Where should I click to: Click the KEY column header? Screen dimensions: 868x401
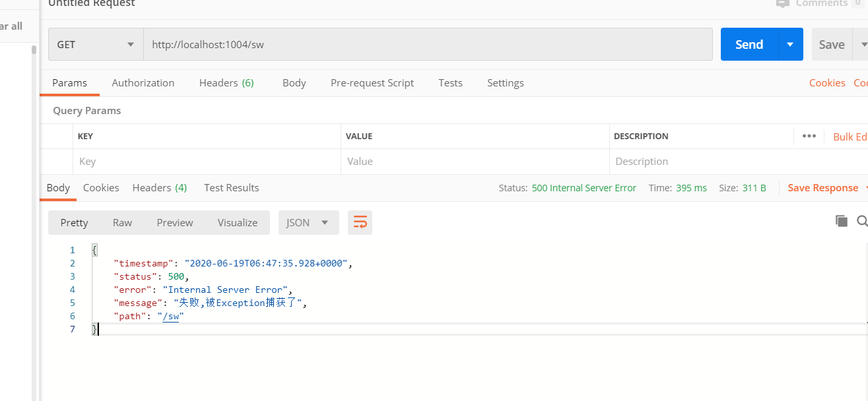coord(85,137)
